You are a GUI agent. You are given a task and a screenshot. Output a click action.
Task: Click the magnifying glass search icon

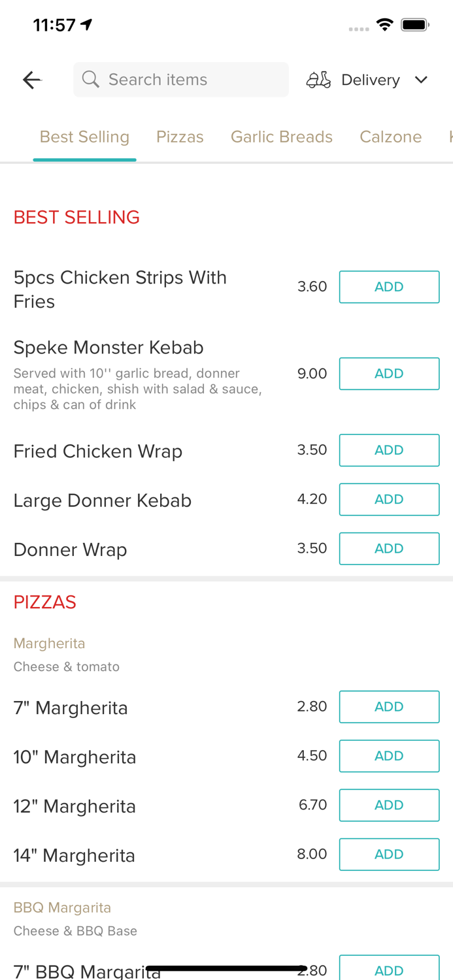(91, 79)
